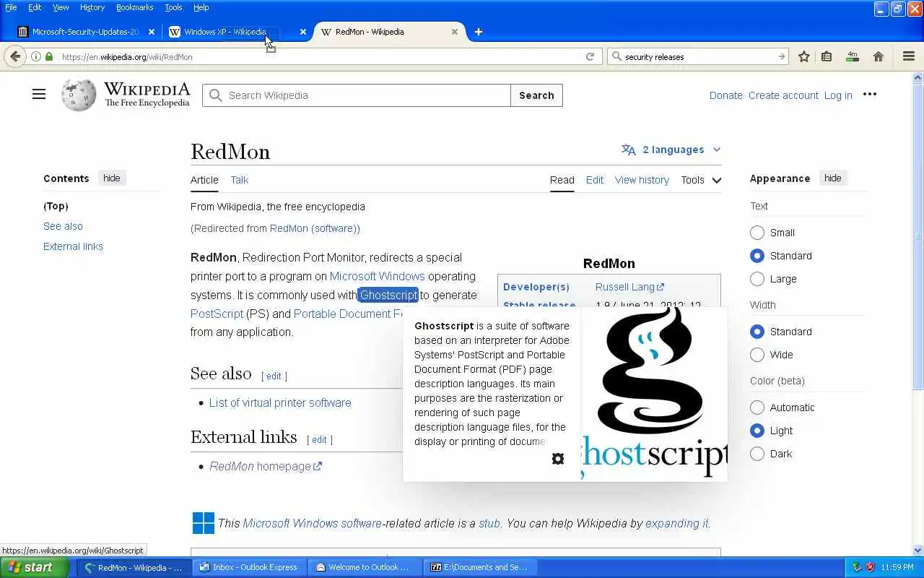Open the View history tab
924x578 pixels.
point(642,180)
